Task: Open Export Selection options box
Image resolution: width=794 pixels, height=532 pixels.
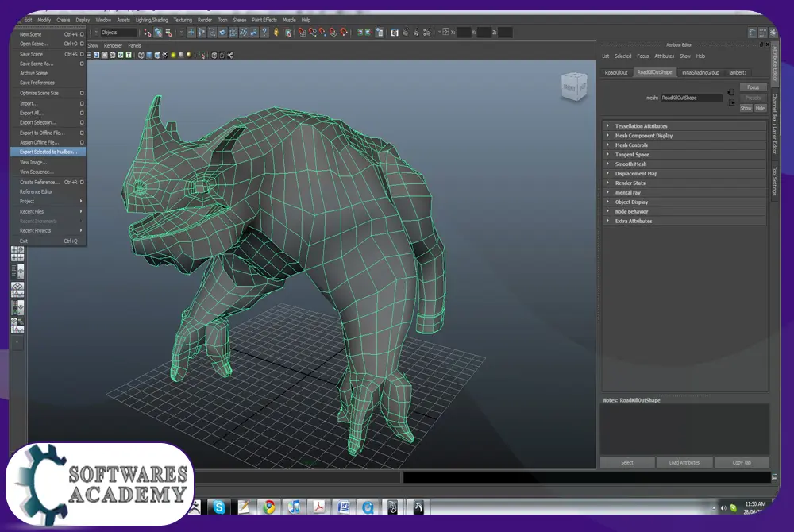Action: pyautogui.click(x=82, y=122)
